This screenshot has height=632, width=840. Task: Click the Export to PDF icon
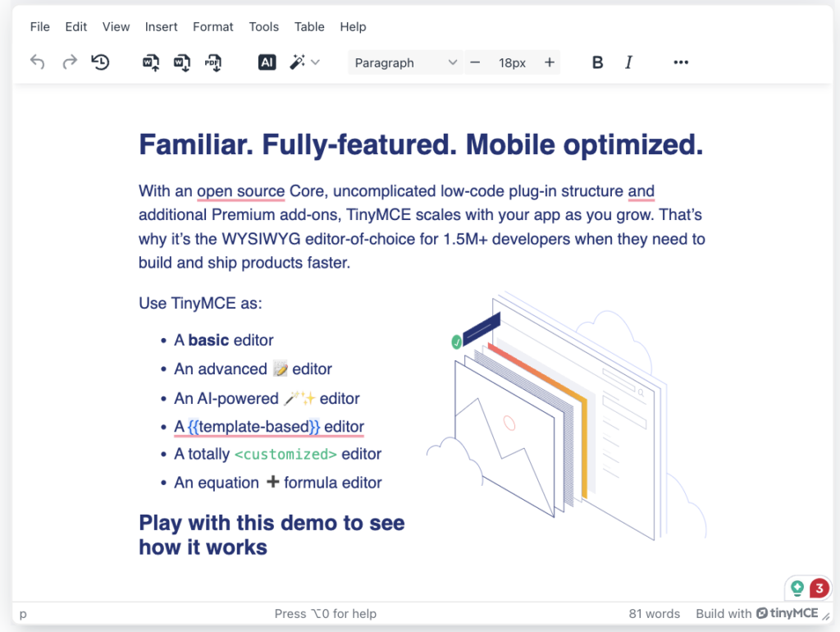(x=213, y=62)
